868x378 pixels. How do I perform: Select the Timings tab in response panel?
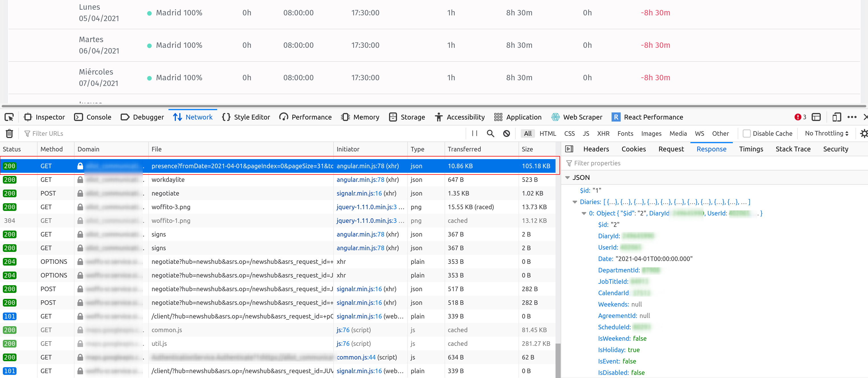751,148
